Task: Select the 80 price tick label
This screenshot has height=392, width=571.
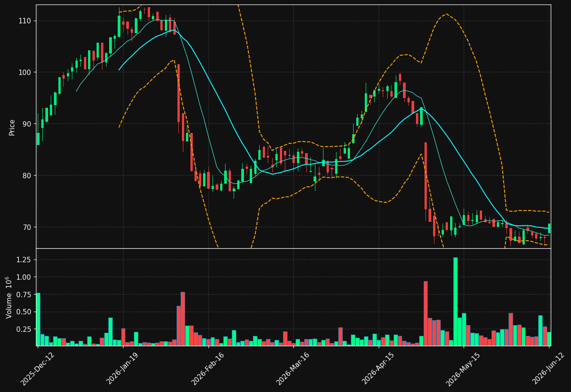Action: coord(27,176)
